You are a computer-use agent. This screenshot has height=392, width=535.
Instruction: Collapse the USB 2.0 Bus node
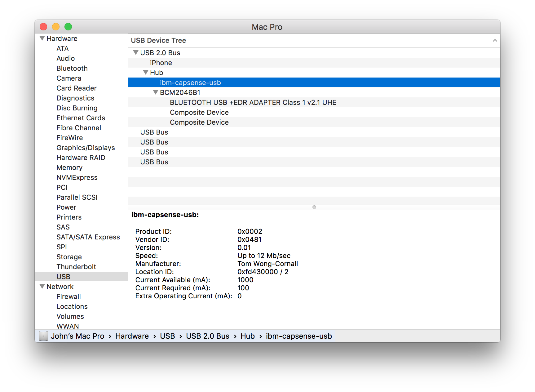[135, 52]
